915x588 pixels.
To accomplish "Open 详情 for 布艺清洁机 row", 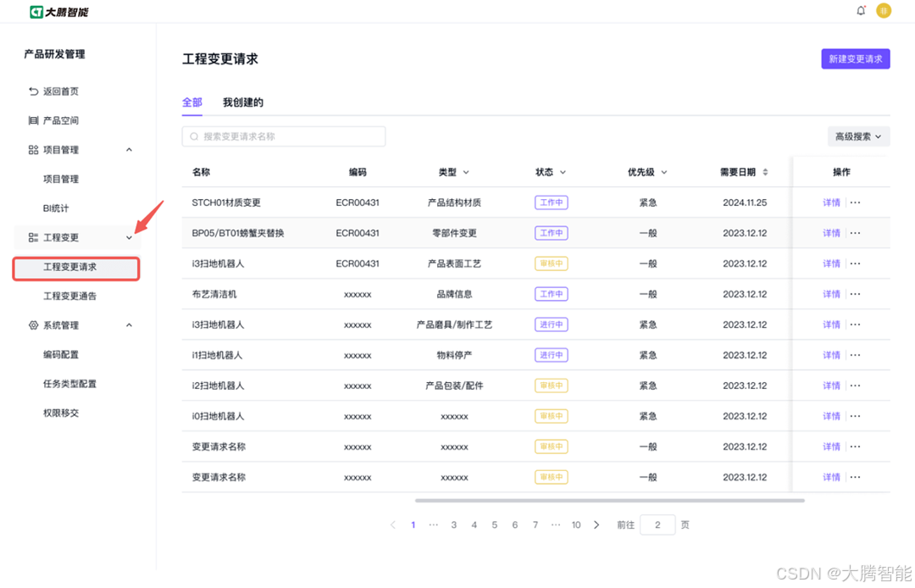I will point(832,294).
